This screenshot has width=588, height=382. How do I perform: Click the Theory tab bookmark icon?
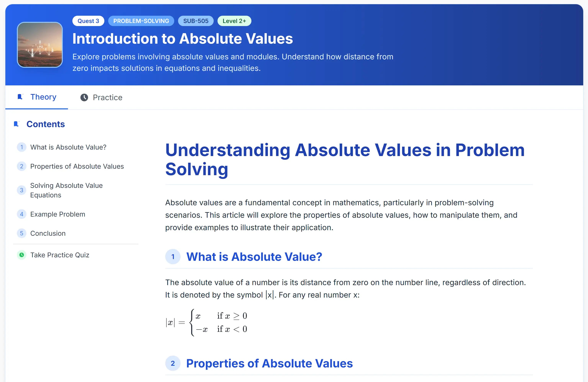coord(20,97)
